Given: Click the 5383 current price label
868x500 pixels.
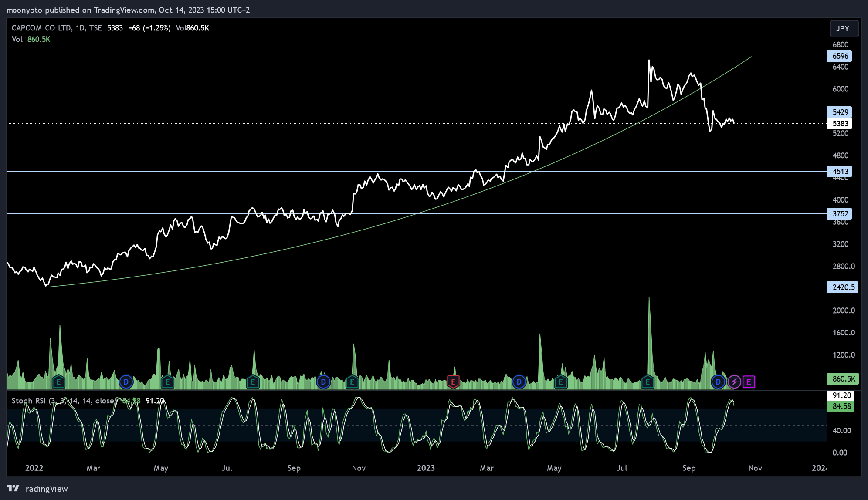Looking at the screenshot, I should [840, 124].
